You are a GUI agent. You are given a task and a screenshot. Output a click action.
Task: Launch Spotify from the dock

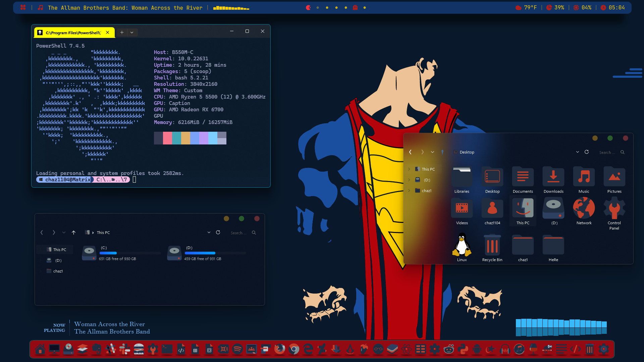pyautogui.click(x=237, y=349)
